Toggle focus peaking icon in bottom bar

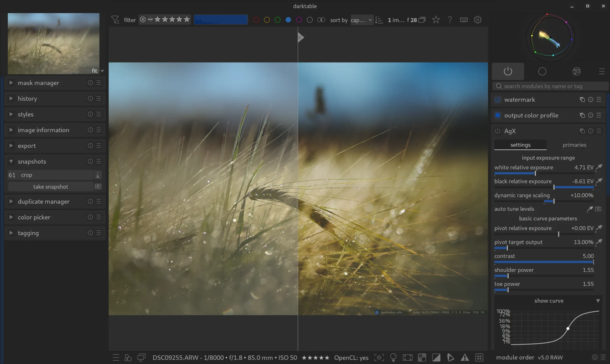click(x=379, y=357)
